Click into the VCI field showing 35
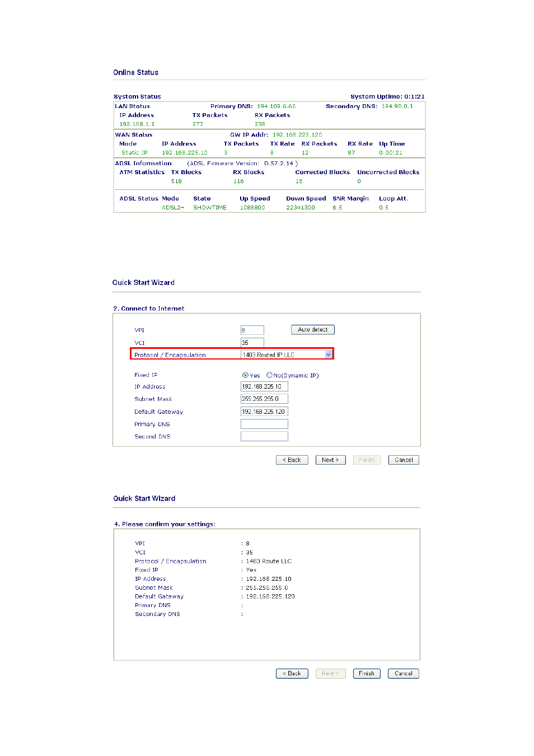Viewport: 534px width, 756px height. pyautogui.click(x=252, y=343)
